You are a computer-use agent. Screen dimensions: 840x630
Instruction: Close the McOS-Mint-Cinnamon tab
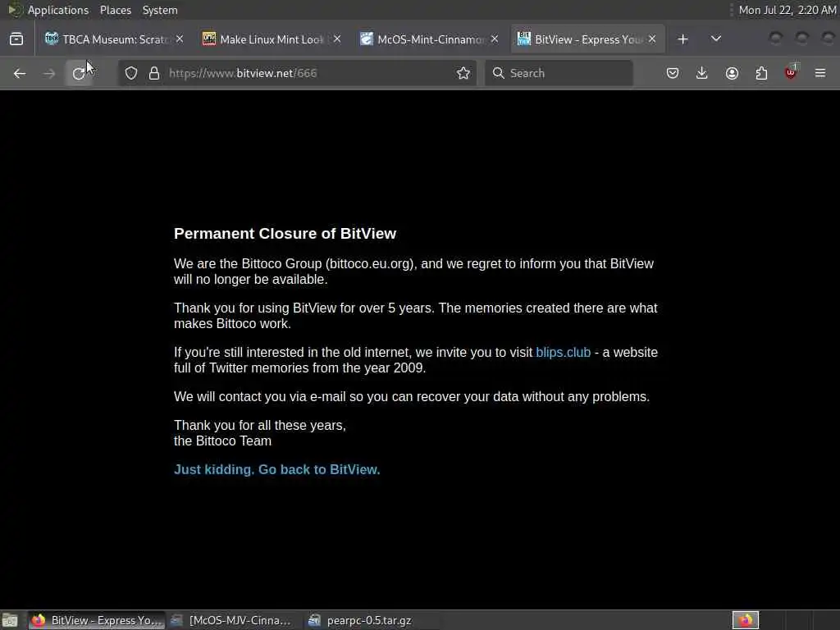click(495, 39)
